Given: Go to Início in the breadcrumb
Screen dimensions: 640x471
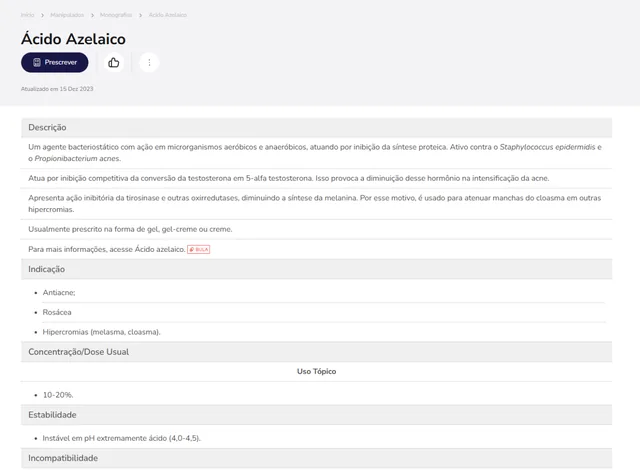Looking at the screenshot, I should (x=28, y=15).
